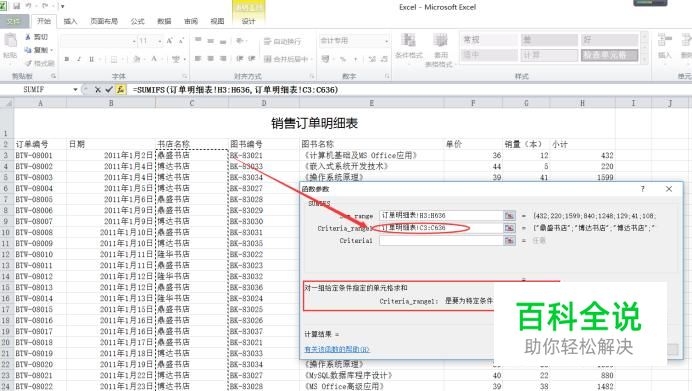The width and height of the screenshot is (692, 391).
Task: Click the Copy (复制) button
Action: tap(38, 50)
